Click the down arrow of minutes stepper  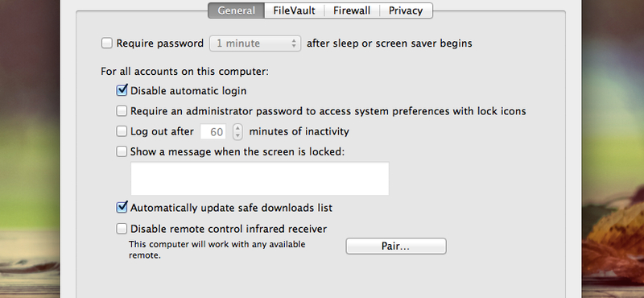237,135
